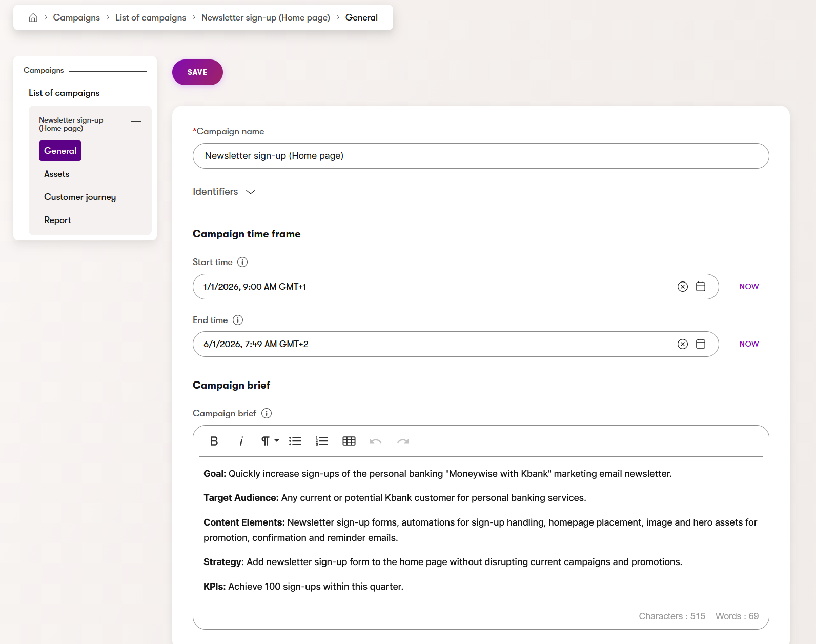Set End time to NOW

point(749,344)
